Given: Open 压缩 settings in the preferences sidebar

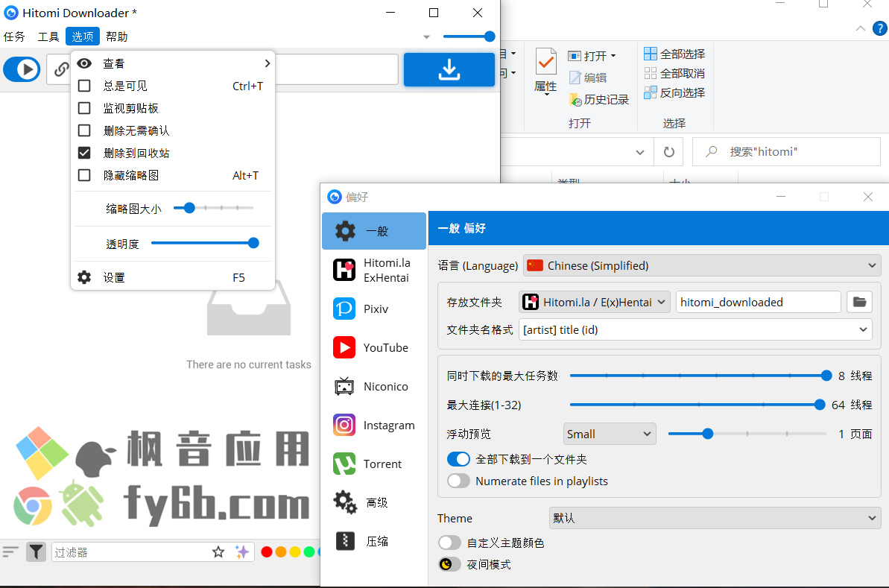Looking at the screenshot, I should tap(374, 542).
